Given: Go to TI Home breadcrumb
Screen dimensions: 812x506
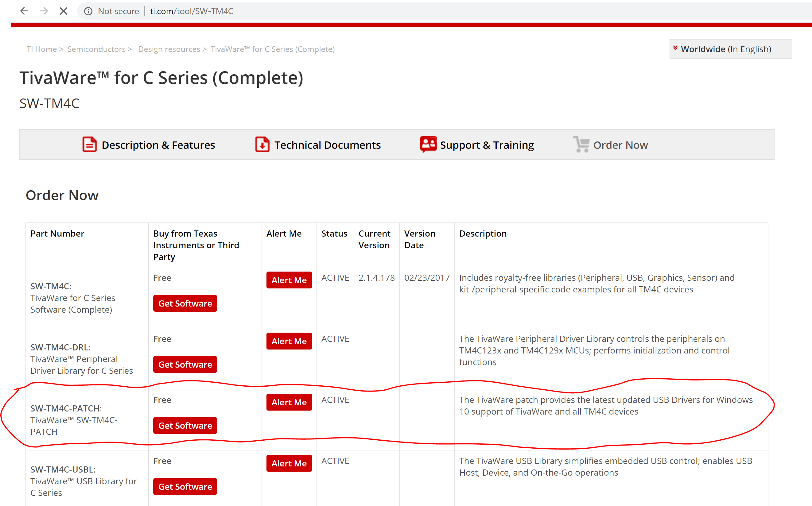Looking at the screenshot, I should click(41, 49).
